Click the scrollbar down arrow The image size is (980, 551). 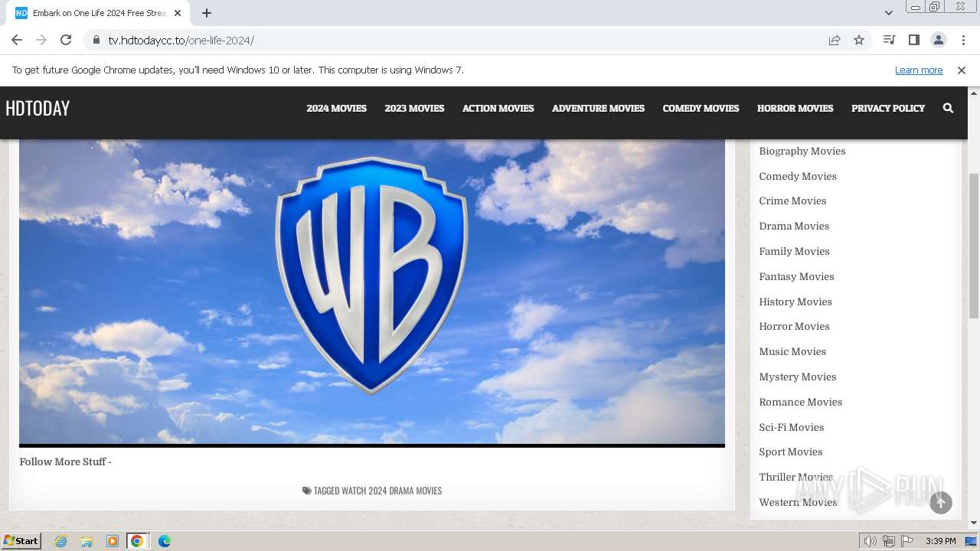click(x=973, y=523)
